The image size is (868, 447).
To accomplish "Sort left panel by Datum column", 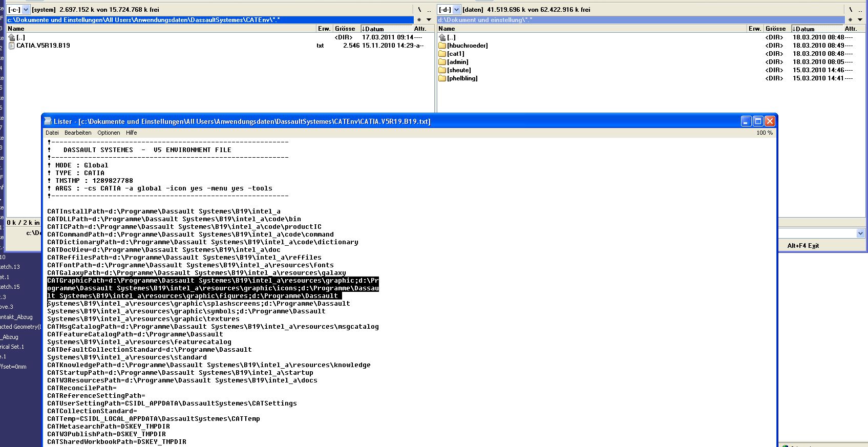I will click(x=386, y=29).
